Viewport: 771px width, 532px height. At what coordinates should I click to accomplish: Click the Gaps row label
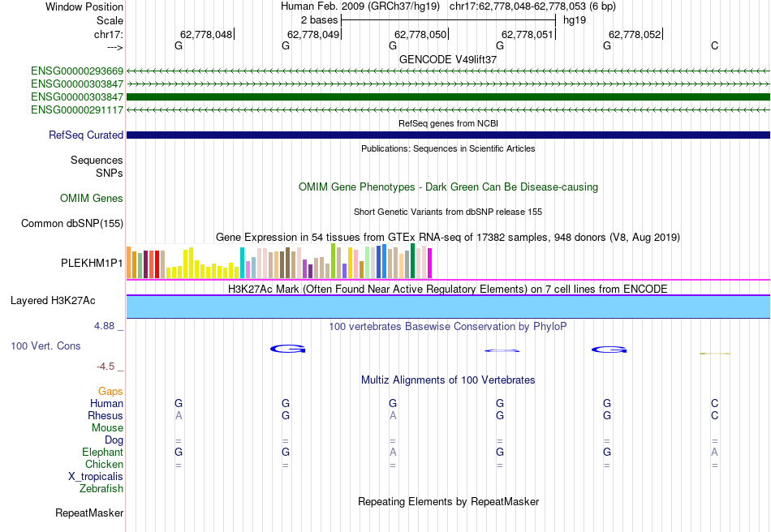click(x=110, y=392)
